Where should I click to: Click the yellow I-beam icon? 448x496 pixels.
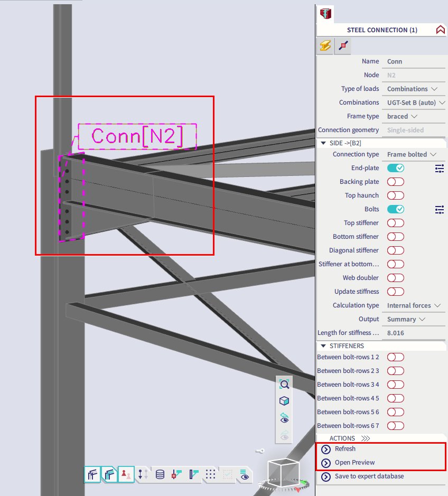325,46
